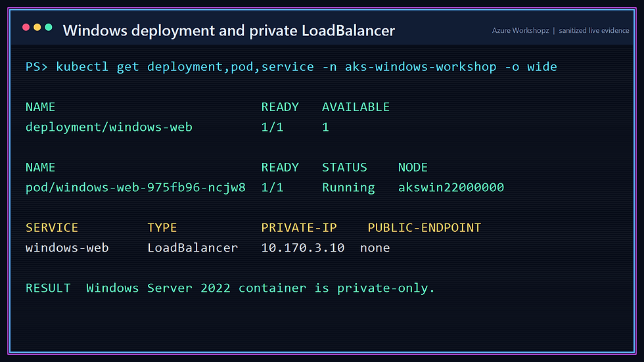Click the pod READY value 1/1
Viewport: 644px width, 362px height.
pos(272,187)
